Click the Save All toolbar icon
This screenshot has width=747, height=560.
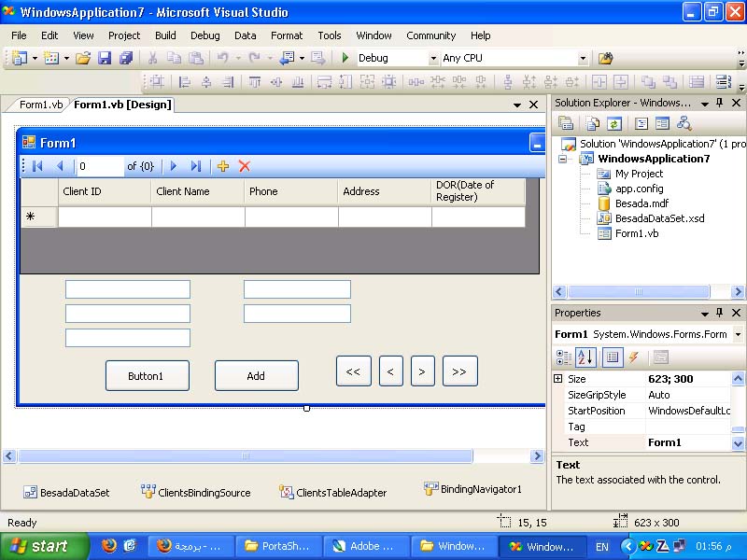click(126, 58)
